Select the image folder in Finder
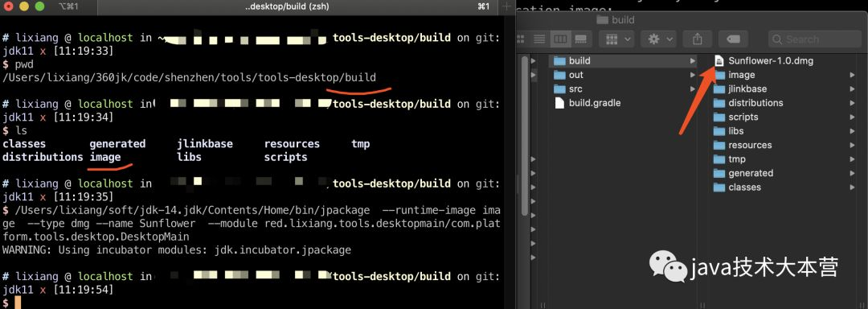 tap(741, 75)
